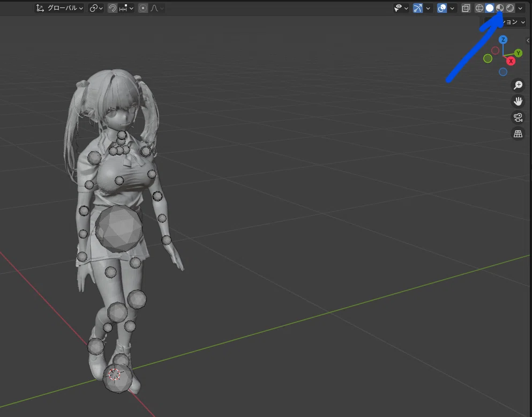Switch to wireframe viewport shading
The image size is (532, 417).
(479, 8)
